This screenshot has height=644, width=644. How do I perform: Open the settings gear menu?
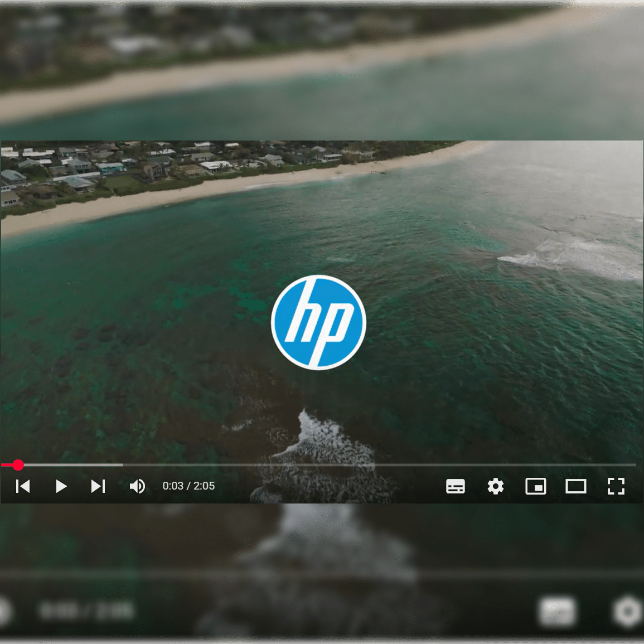pyautogui.click(x=495, y=486)
